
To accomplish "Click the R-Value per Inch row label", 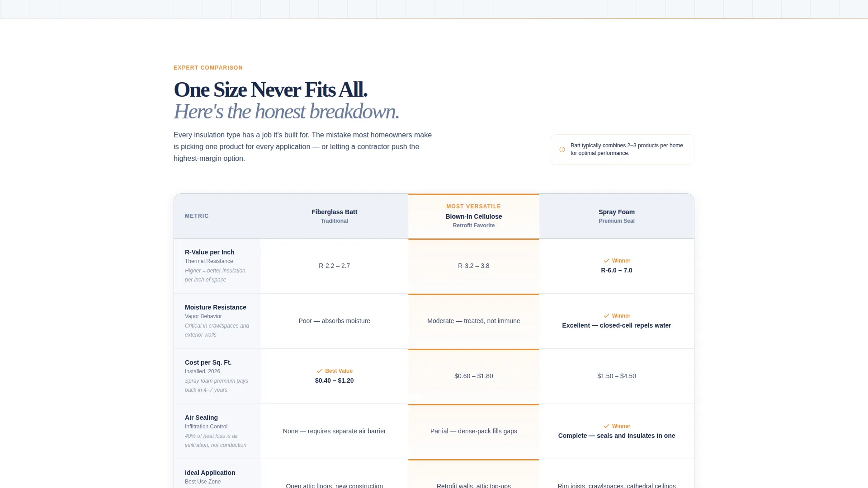I will pos(210,252).
